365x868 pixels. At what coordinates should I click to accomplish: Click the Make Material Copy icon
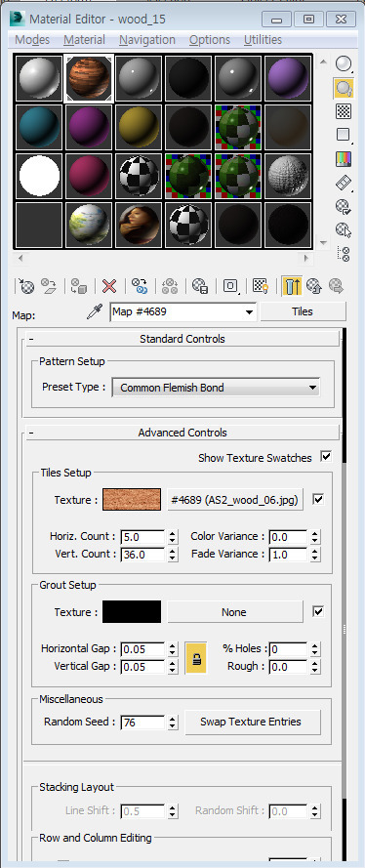pos(140,286)
